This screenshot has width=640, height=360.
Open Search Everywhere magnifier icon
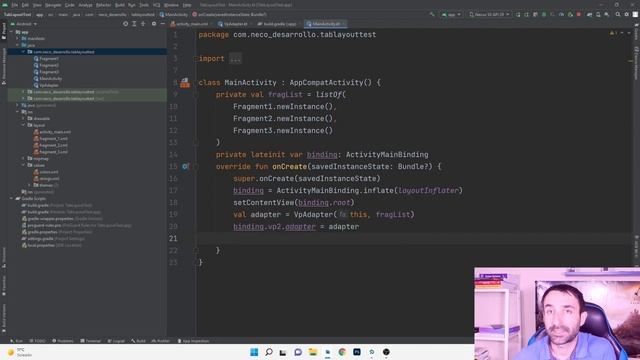(618, 14)
